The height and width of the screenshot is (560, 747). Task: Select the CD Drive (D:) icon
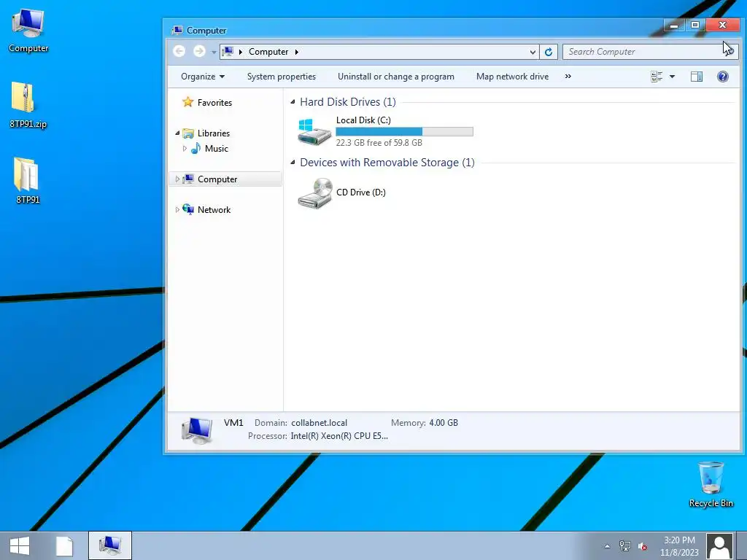(314, 192)
